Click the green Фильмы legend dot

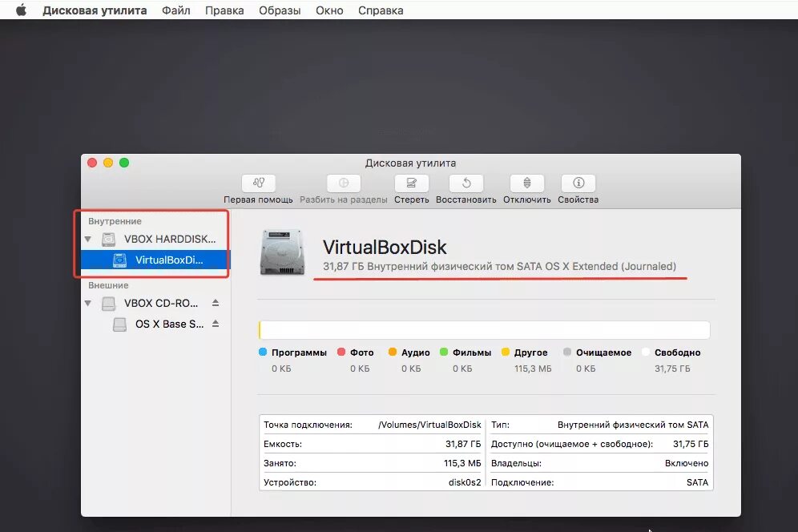tap(444, 352)
